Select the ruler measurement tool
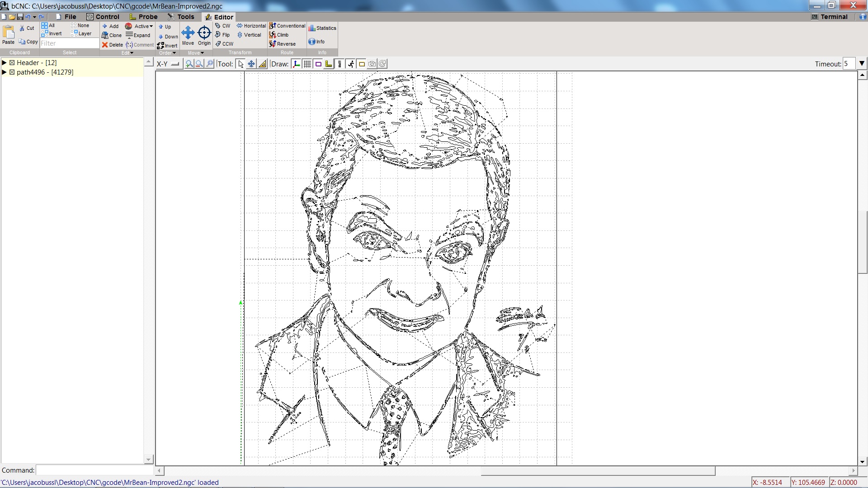The image size is (868, 488). point(262,64)
